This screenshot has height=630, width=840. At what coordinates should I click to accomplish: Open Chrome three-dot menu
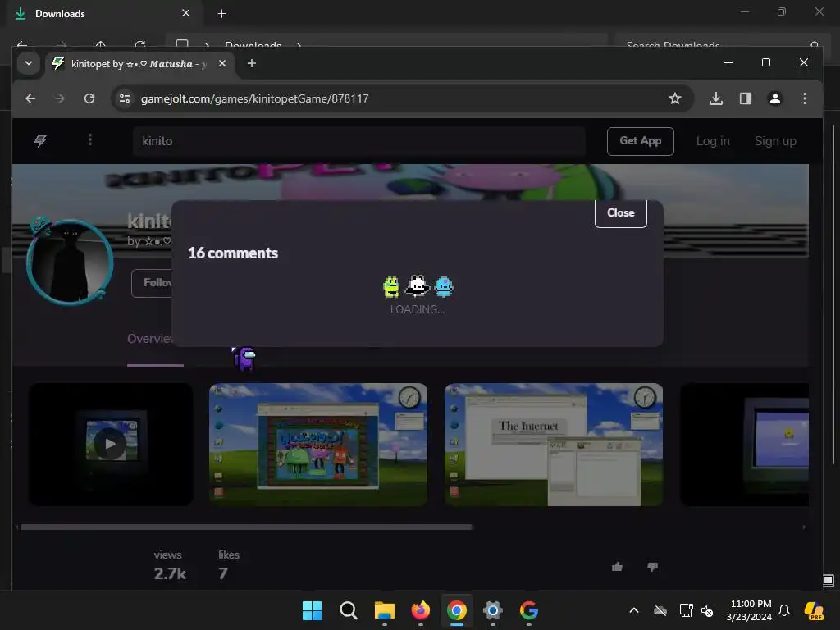pos(804,98)
